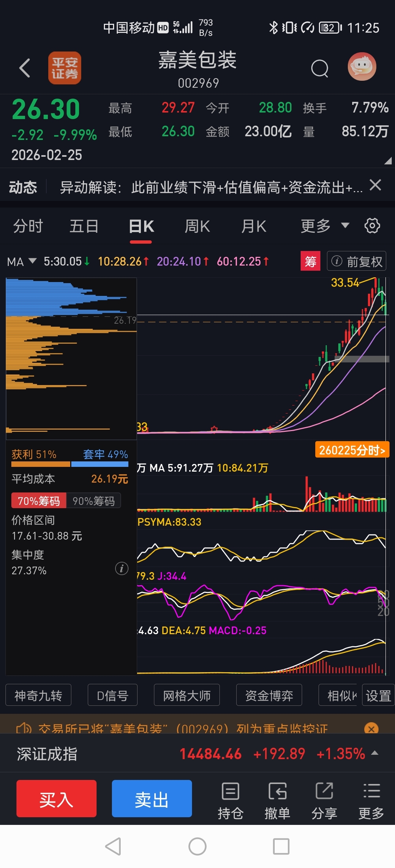Tap the stock title 嘉美包装

(197, 60)
